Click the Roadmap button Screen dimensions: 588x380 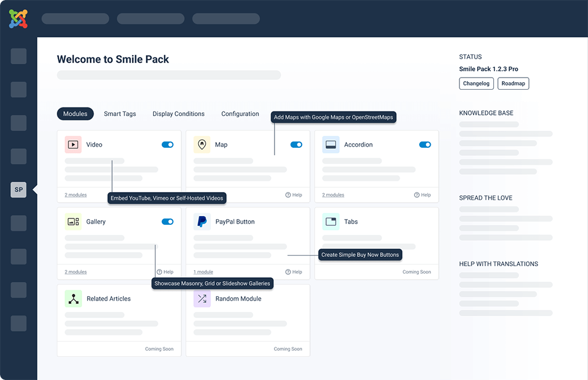tap(513, 83)
